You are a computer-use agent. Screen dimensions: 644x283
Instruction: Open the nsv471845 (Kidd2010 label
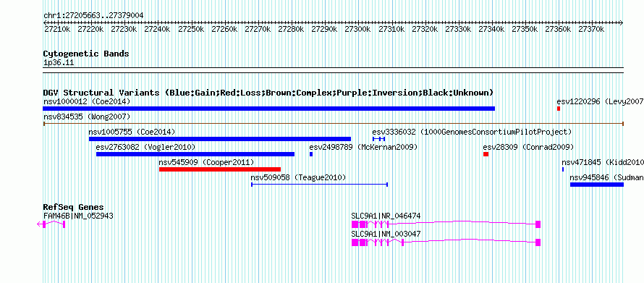point(603,163)
